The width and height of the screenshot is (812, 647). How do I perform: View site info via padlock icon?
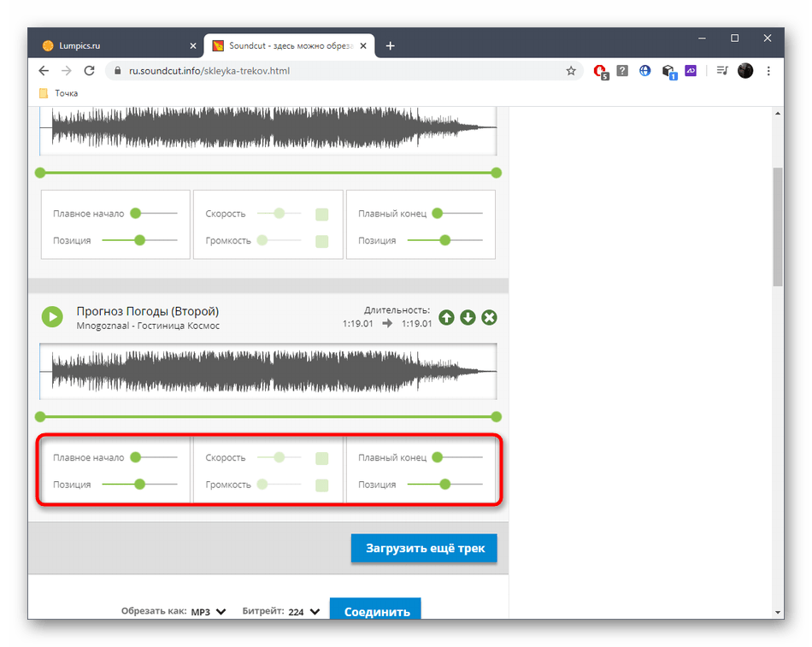tap(117, 71)
